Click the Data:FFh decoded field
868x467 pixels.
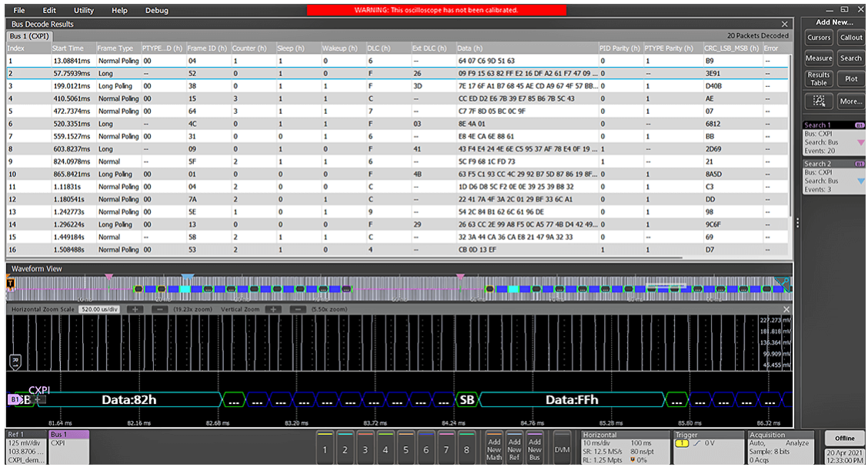pos(572,399)
